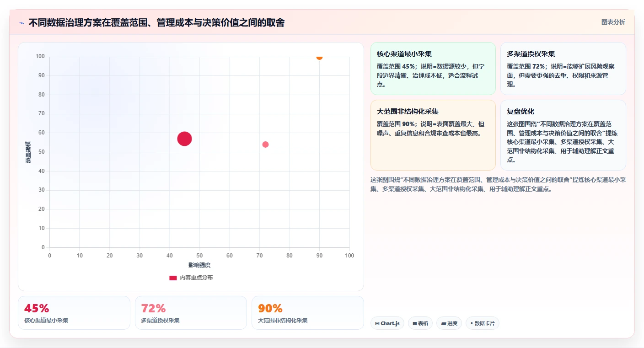Viewport: 644px width, 348px height.
Task: Toggle the 内容重点分布 legend color swatch
Action: (x=173, y=278)
